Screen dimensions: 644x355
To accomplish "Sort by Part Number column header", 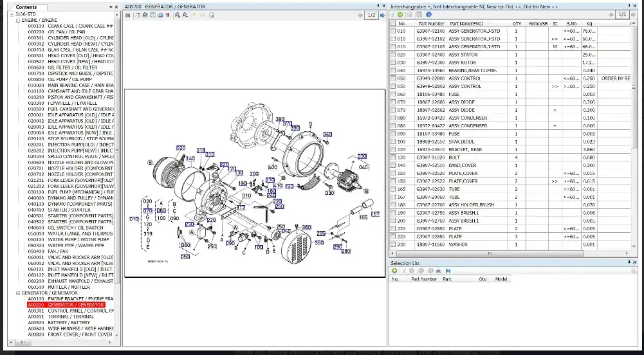I will pos(431,23).
